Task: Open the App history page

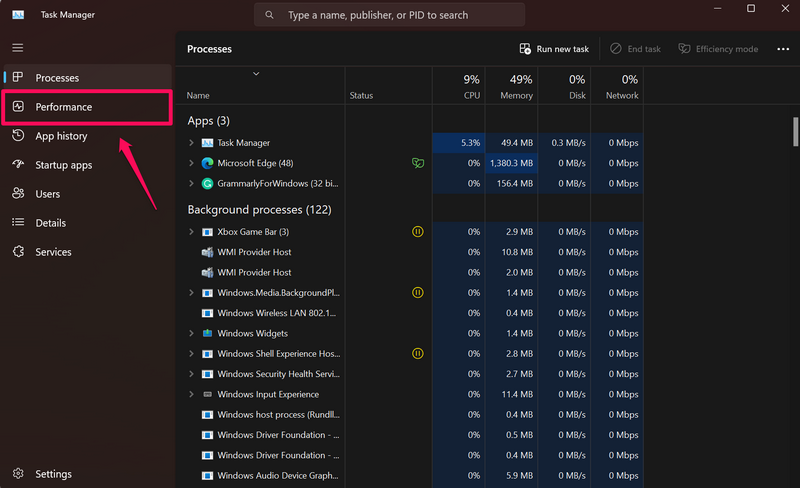Action: [x=61, y=136]
